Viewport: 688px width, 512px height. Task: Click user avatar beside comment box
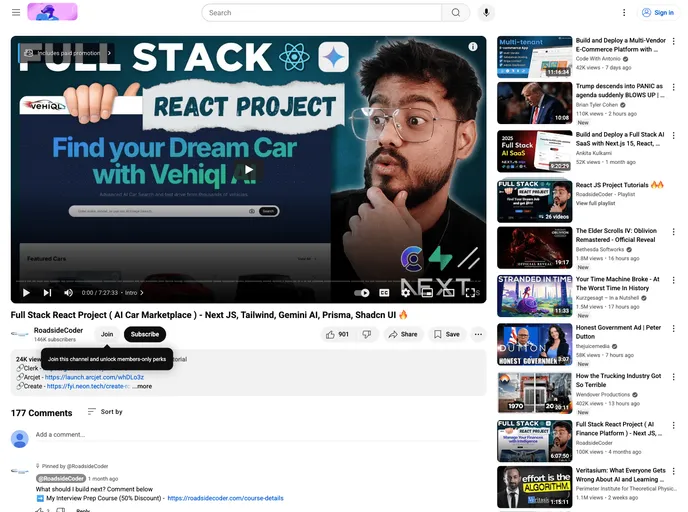point(20,439)
